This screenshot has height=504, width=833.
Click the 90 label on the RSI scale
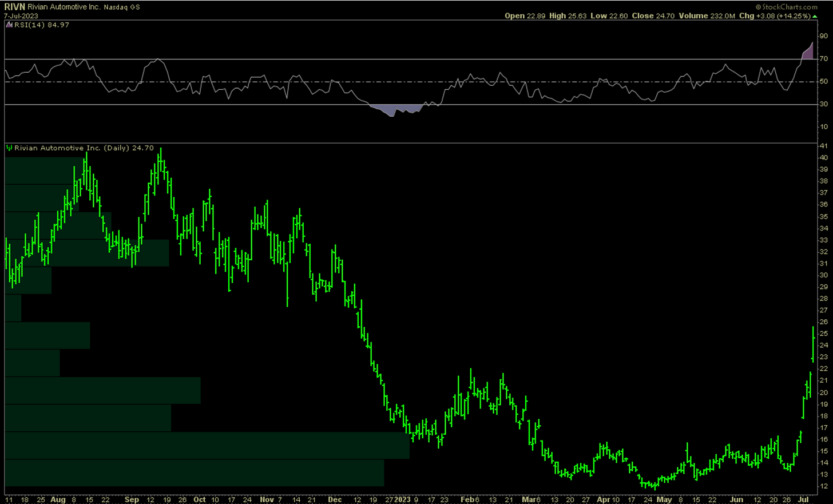[x=824, y=35]
